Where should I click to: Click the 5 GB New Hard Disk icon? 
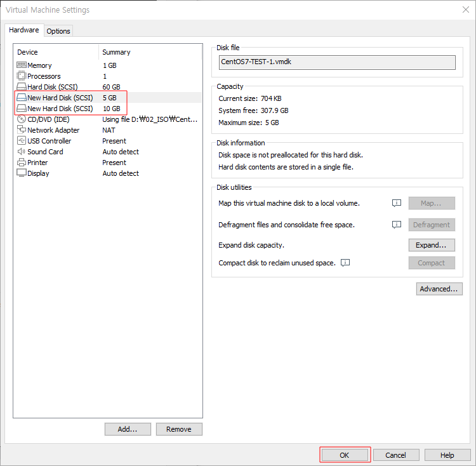[x=21, y=97]
